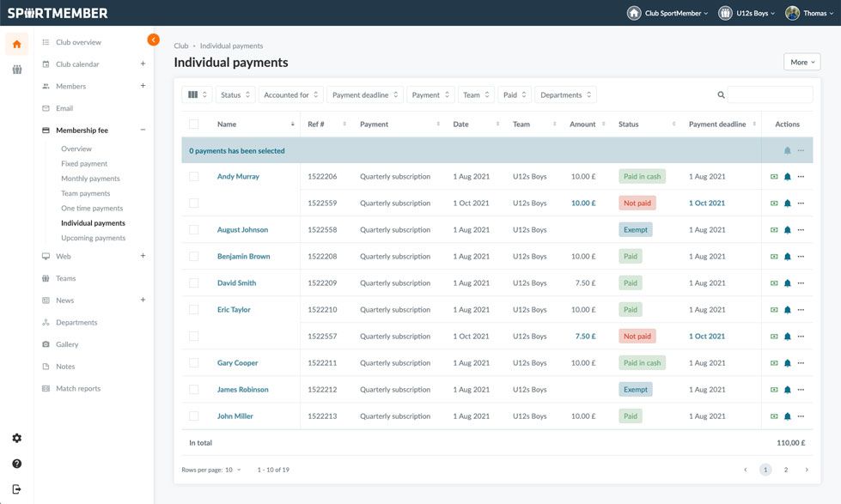Click the logout icon at bottom left
This screenshot has width=841, height=504.
tap(15, 486)
